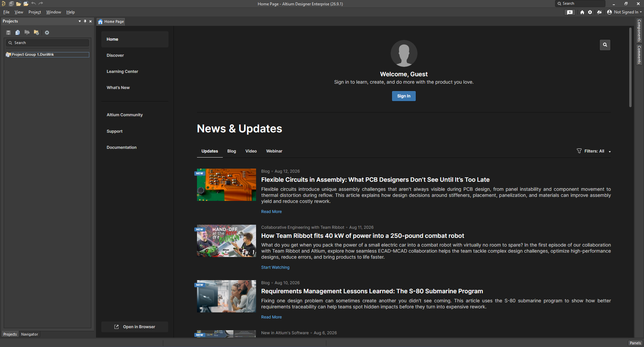Viewport: 644px width, 347px height.
Task: Click the Altium Designer logo icon
Action: [3, 4]
